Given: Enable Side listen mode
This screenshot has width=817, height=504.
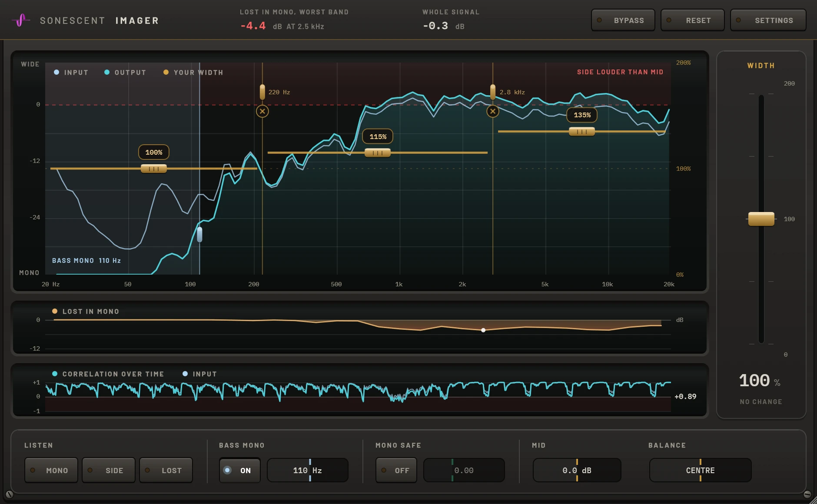Looking at the screenshot, I should pos(108,470).
